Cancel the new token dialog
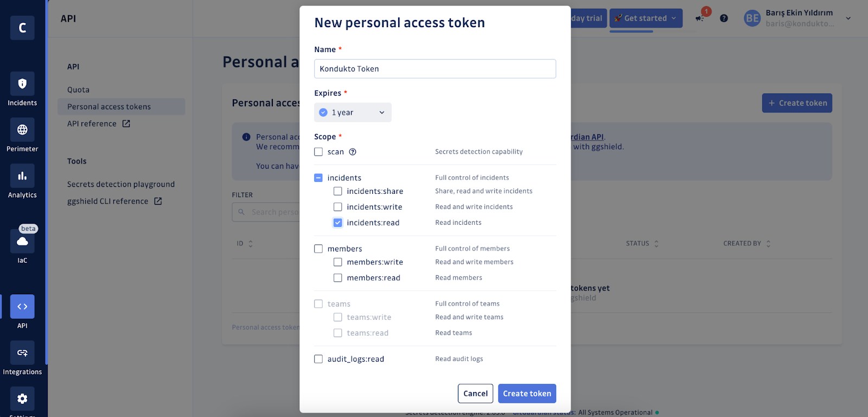868x417 pixels. click(475, 393)
